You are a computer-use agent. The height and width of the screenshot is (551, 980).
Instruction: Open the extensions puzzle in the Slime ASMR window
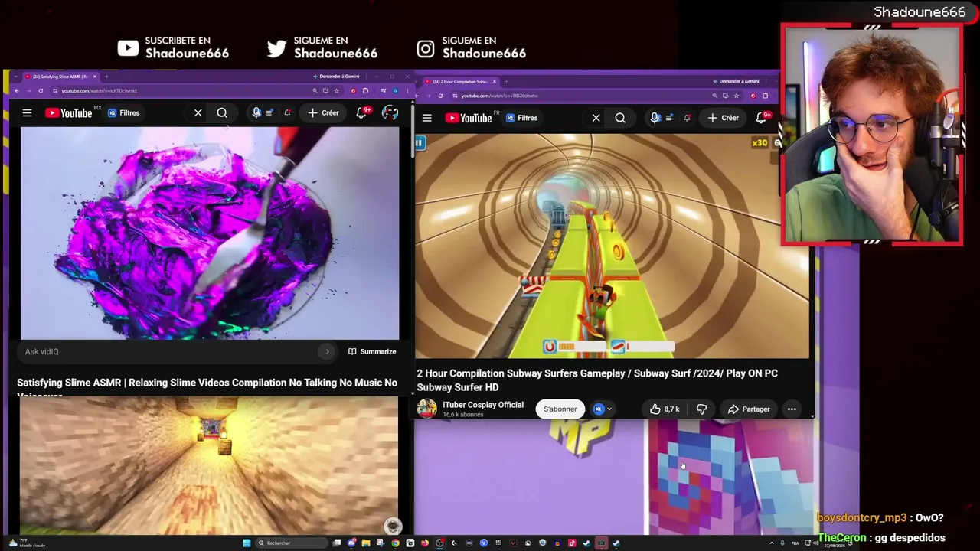pyautogui.click(x=365, y=90)
